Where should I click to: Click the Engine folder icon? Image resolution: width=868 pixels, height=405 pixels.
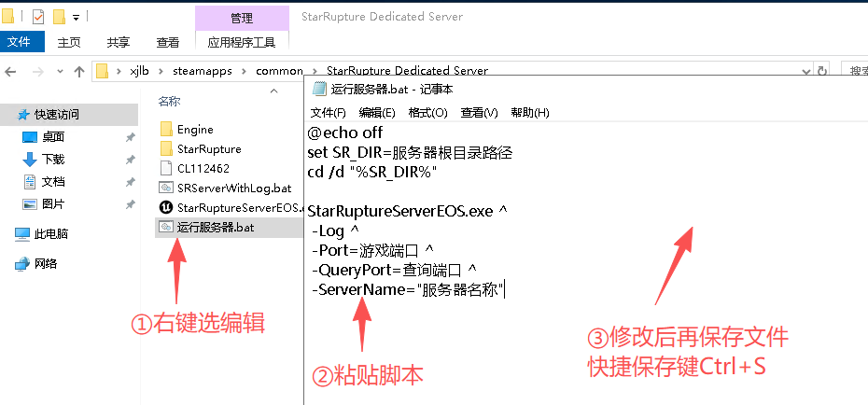coord(166,130)
